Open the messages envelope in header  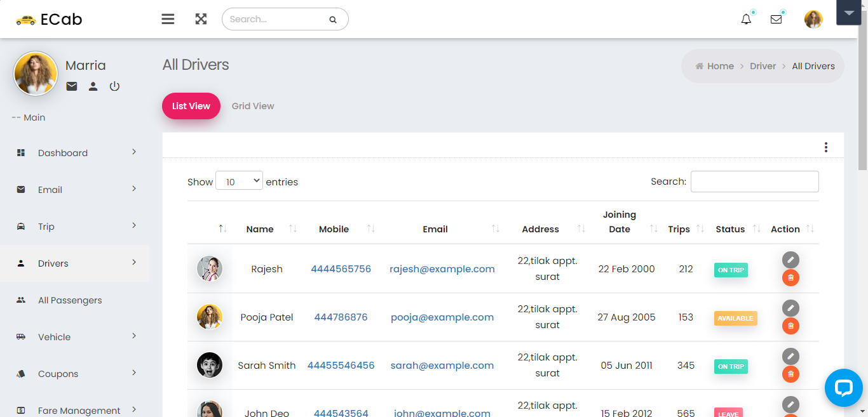776,19
